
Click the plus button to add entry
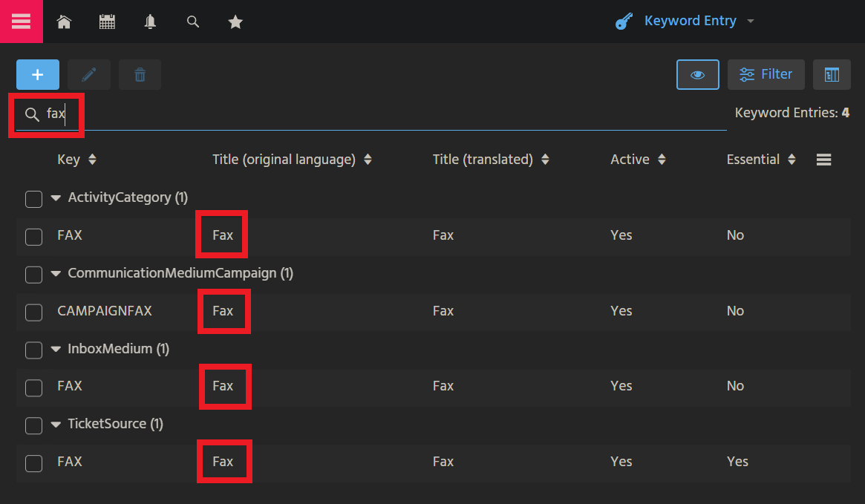pos(38,75)
